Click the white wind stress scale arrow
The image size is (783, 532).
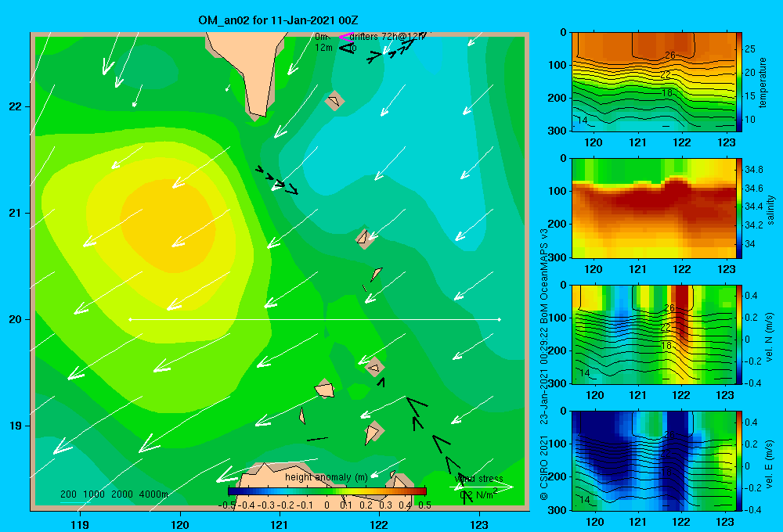click(482, 487)
